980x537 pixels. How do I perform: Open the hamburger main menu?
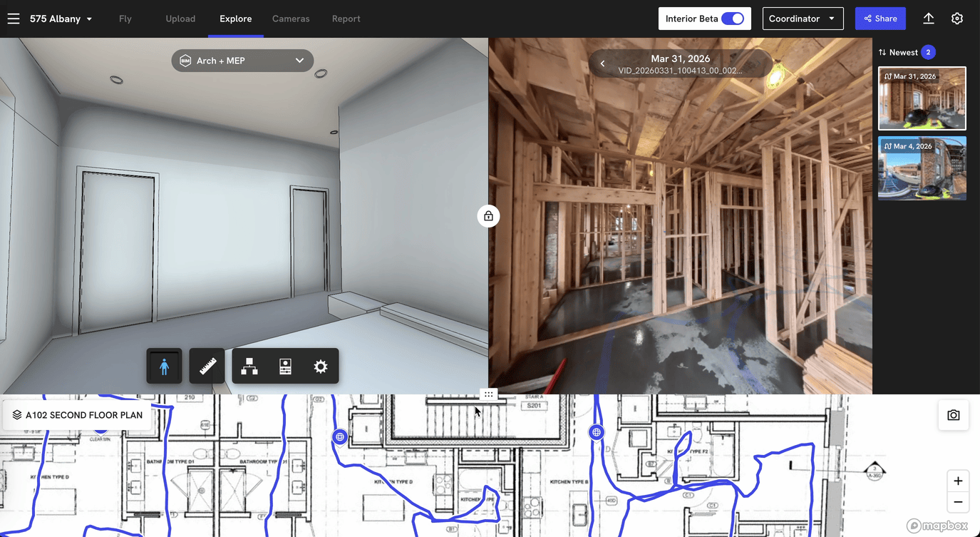tap(14, 19)
